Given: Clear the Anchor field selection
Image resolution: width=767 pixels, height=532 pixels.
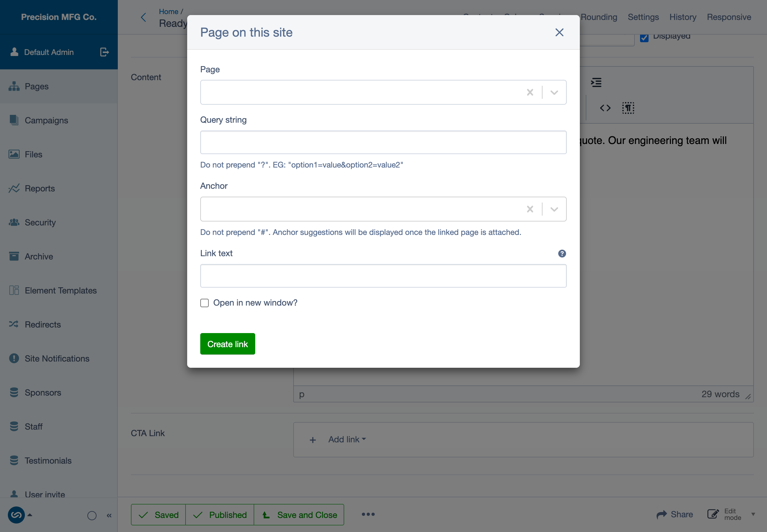Looking at the screenshot, I should 530,209.
